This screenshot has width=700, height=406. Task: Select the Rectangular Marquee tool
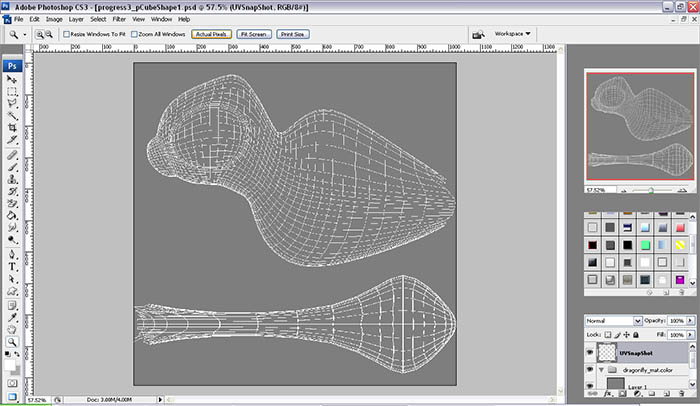click(12, 92)
